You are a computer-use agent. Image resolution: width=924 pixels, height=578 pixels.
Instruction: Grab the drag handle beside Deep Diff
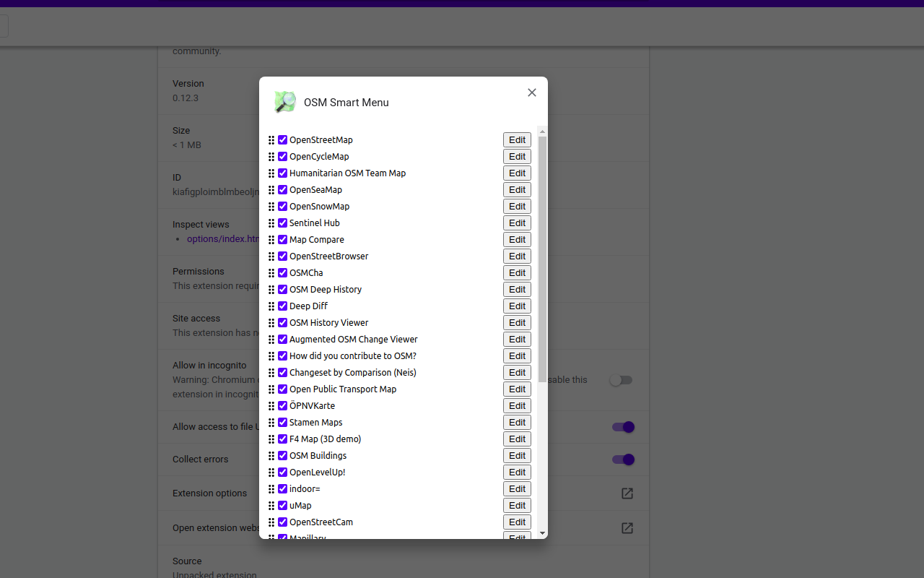pyautogui.click(x=271, y=306)
